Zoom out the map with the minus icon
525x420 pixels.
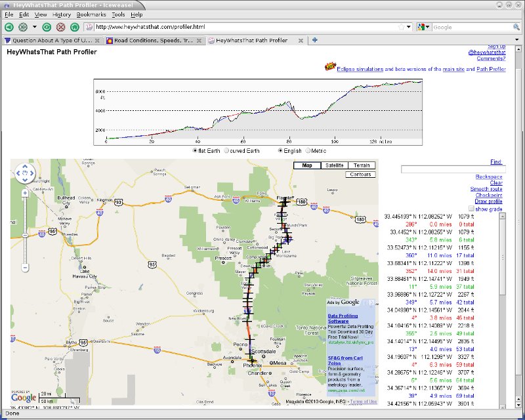(x=25, y=268)
